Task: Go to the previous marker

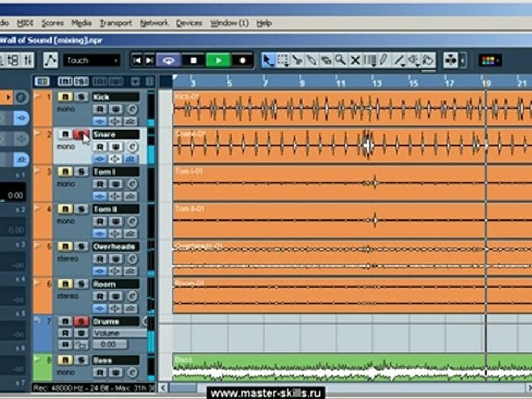Action: [x=137, y=60]
